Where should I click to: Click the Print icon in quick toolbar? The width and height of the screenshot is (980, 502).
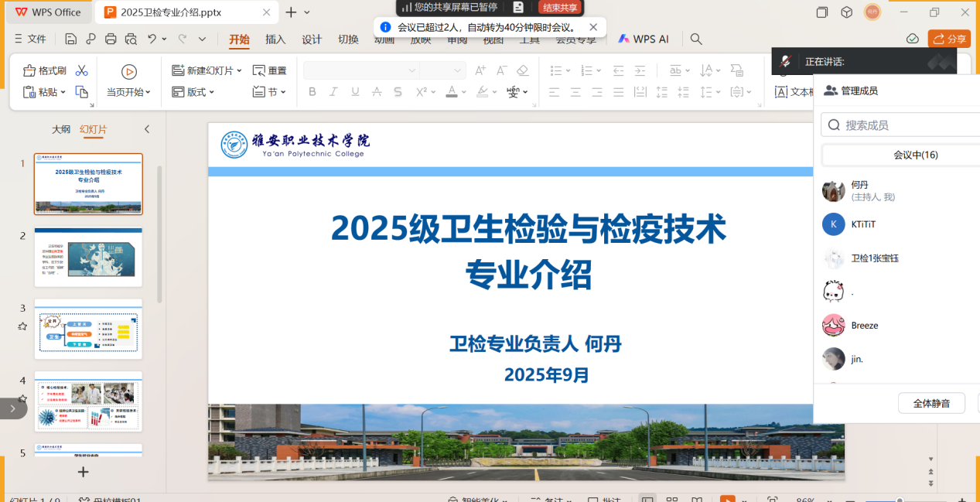click(111, 39)
